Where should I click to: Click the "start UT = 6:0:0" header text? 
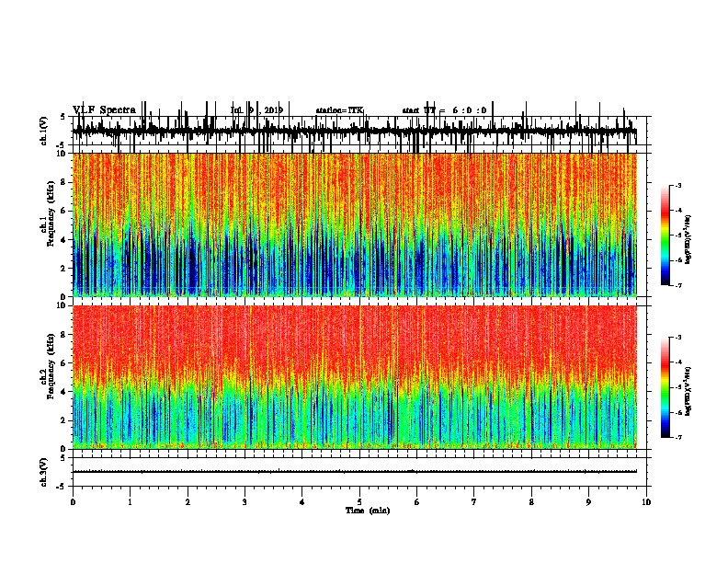pyautogui.click(x=444, y=110)
